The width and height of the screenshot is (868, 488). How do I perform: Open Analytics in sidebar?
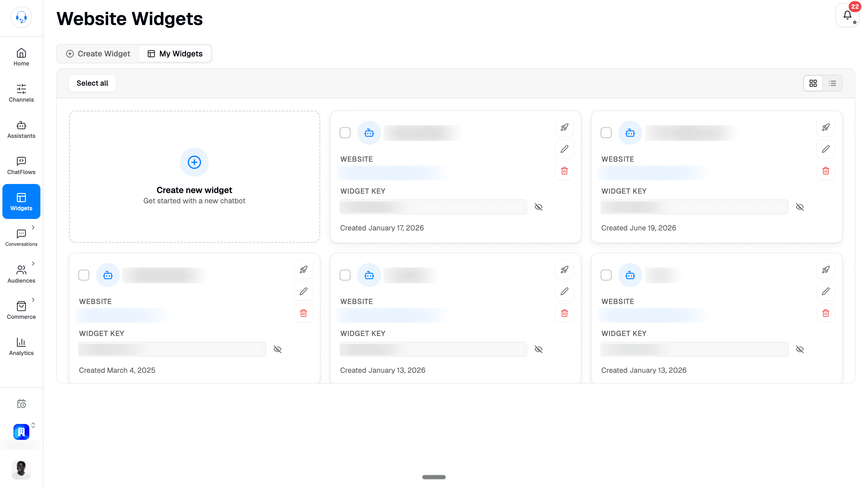(x=21, y=347)
